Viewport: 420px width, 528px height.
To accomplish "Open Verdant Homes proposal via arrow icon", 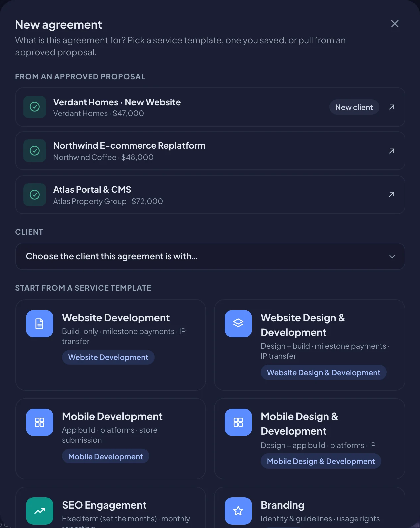I will (392, 107).
